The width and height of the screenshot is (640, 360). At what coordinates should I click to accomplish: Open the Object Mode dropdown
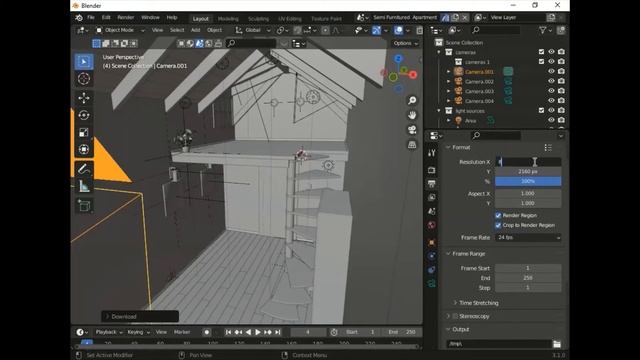point(120,30)
